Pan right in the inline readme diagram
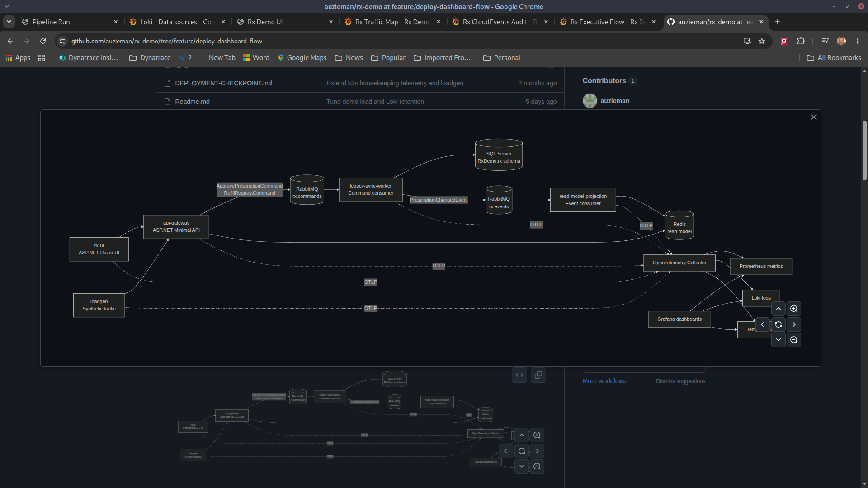This screenshot has height=488, width=868. point(537,451)
